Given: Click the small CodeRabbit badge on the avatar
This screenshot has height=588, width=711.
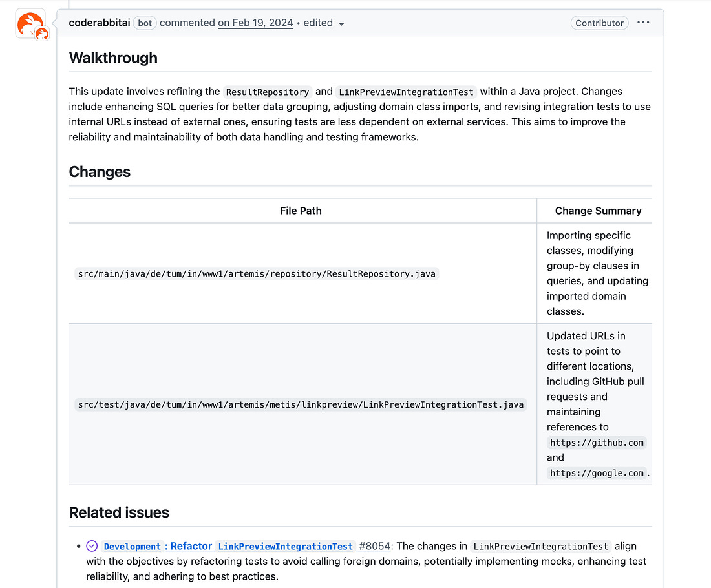Looking at the screenshot, I should (x=42, y=34).
